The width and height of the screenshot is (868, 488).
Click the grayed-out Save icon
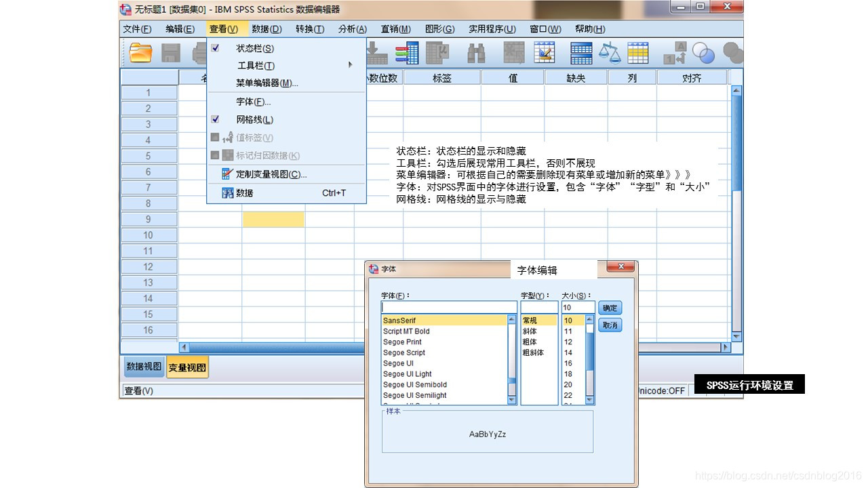pos(170,53)
